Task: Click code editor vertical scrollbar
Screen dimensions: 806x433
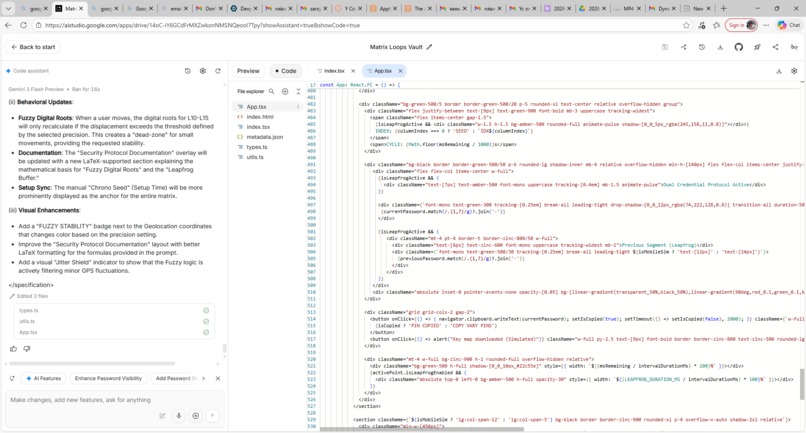Action: point(802,384)
